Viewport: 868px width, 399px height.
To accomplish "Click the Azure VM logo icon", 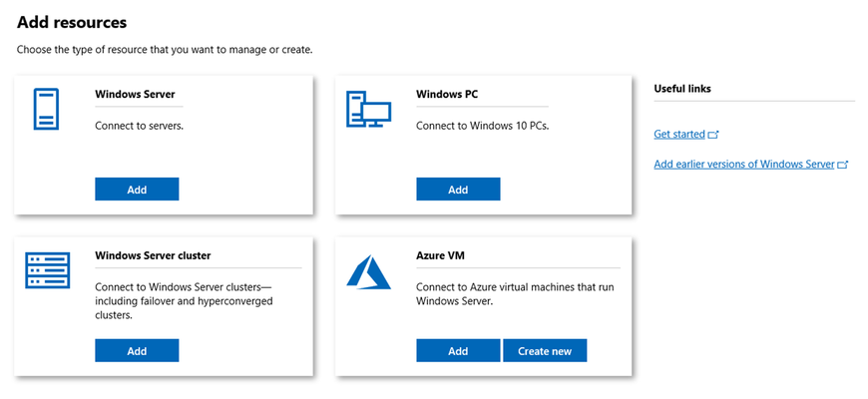I will point(369,272).
